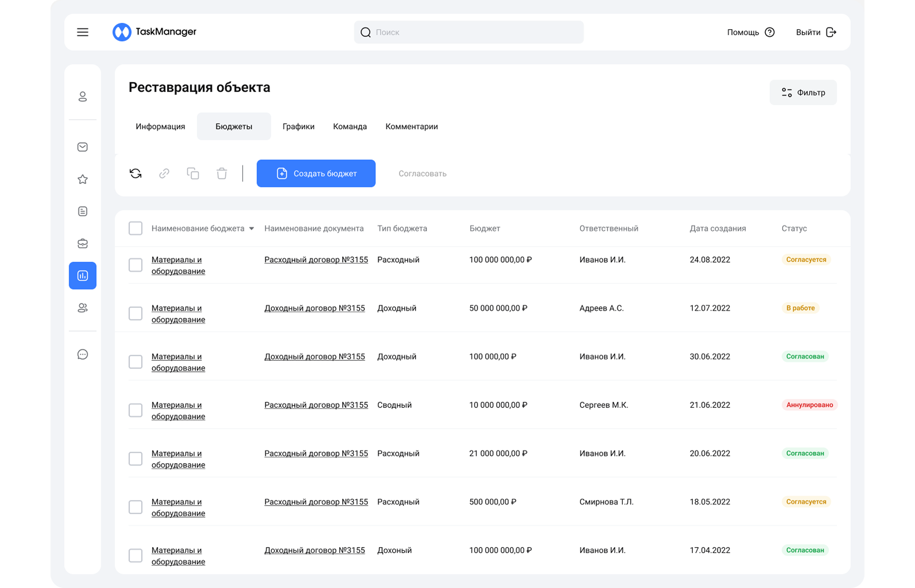Open favorites star in sidebar
This screenshot has width=915, height=588.
tap(82, 179)
